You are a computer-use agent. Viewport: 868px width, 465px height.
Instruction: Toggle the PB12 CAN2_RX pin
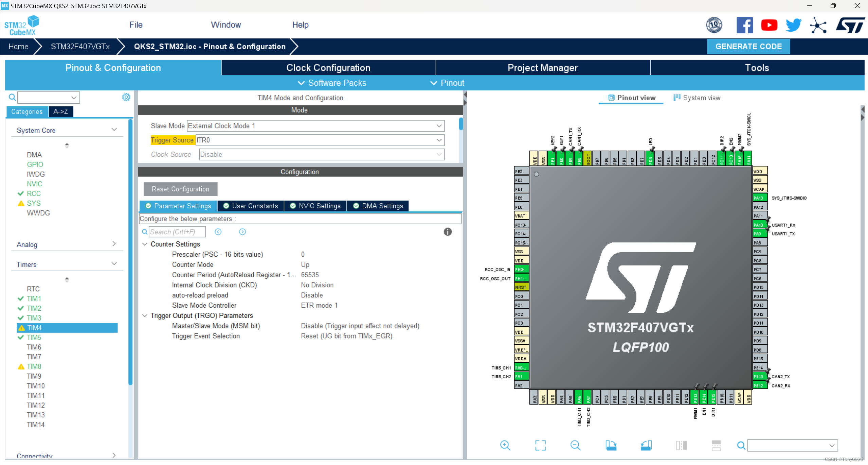759,385
